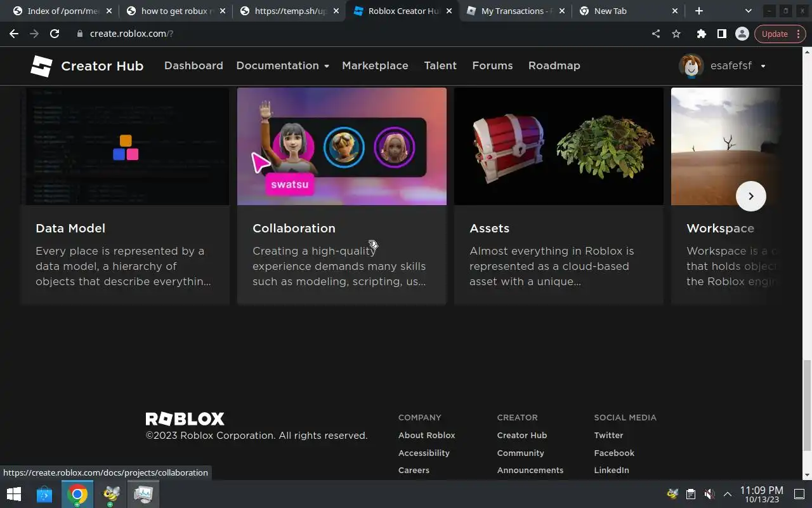This screenshot has width=812, height=508.
Task: Open the Workspace card image
Action: point(726,146)
